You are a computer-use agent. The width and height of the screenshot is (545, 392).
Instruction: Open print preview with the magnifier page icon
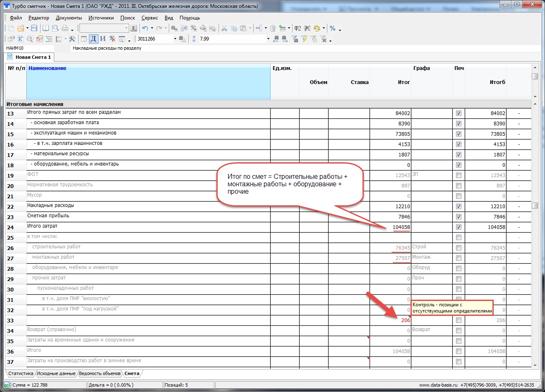coord(55,28)
